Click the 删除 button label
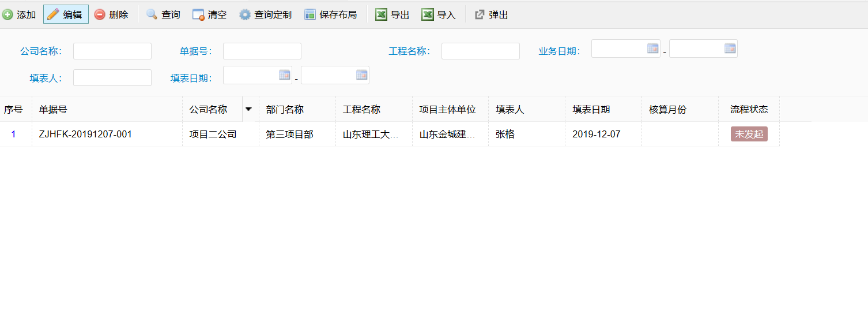 point(119,15)
